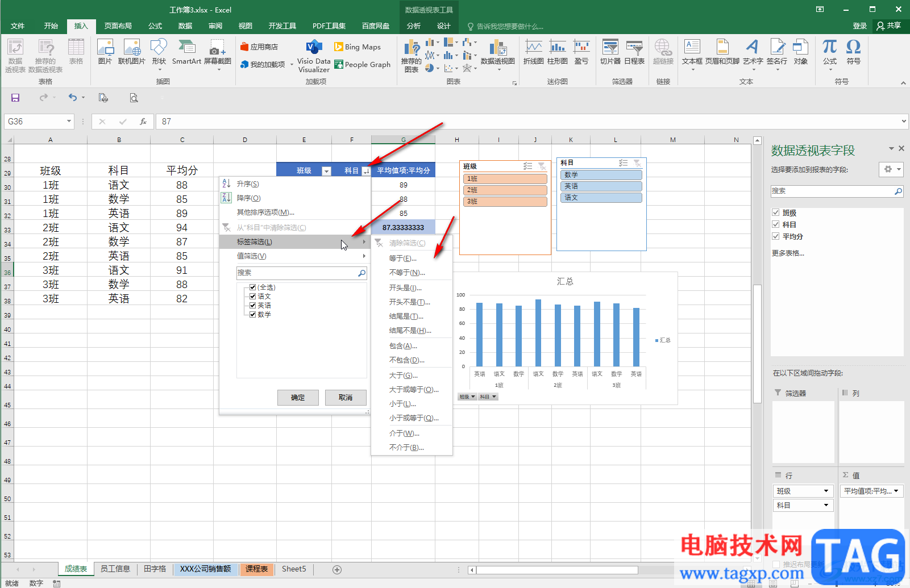Add a new worksheet

click(x=337, y=569)
